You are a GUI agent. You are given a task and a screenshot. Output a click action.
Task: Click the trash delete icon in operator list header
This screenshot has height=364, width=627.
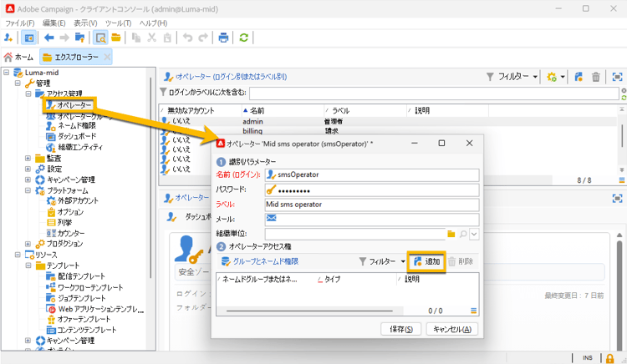[596, 77]
